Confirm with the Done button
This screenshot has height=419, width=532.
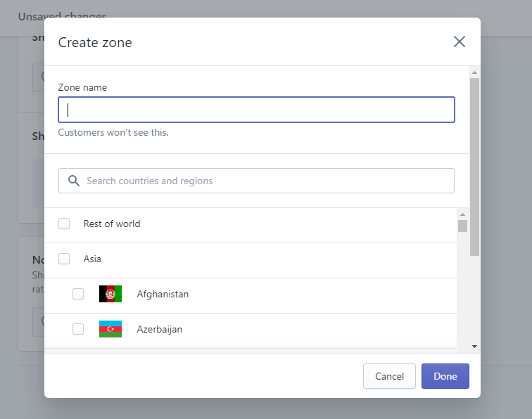[x=445, y=376]
